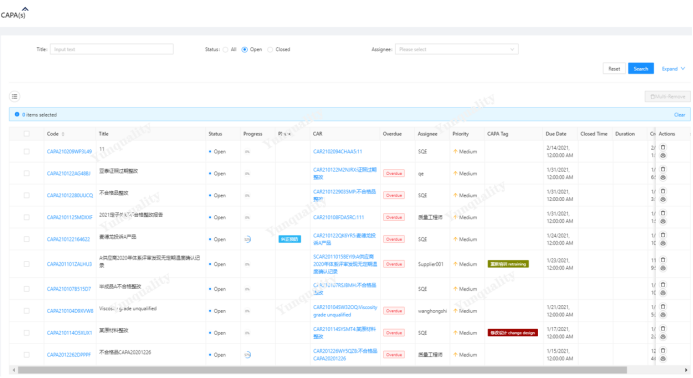Viewport: 693px width, 378px height.
Task: Click progress circle in row CAPA2012262DPPPF
Action: pyautogui.click(x=248, y=355)
